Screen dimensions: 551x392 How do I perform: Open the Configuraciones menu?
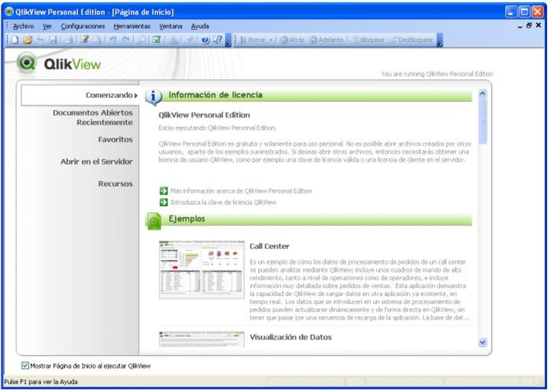coord(83,26)
